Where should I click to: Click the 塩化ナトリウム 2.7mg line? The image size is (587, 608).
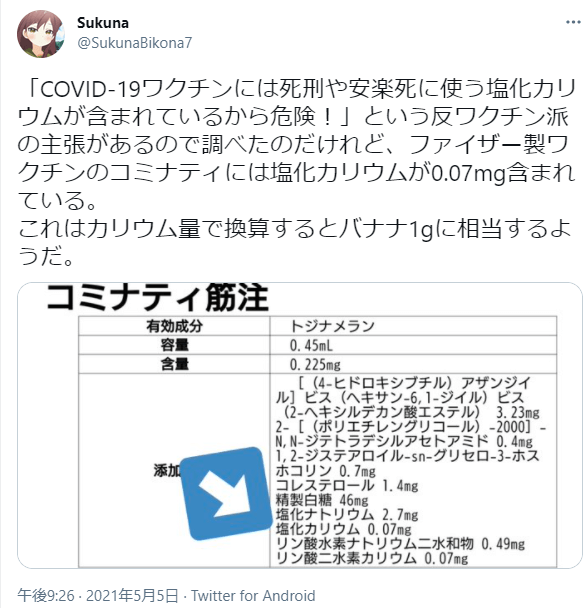tap(347, 515)
